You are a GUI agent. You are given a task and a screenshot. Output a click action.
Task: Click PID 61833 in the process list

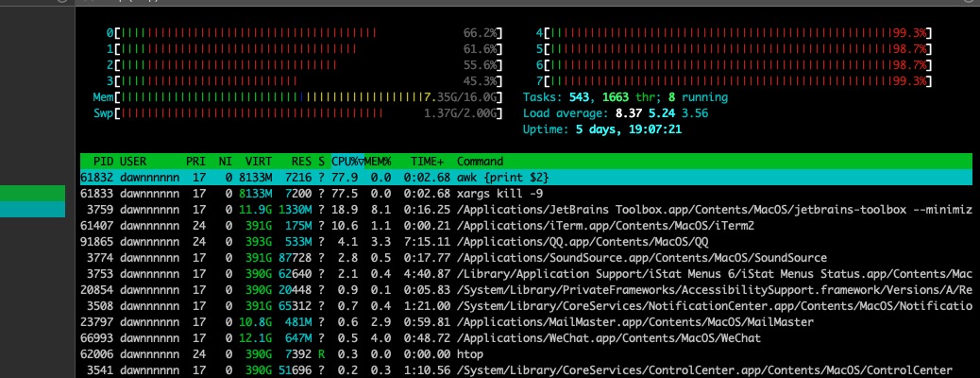pos(97,194)
